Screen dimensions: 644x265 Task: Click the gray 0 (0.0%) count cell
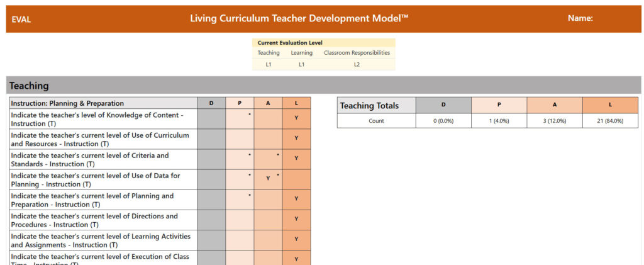443,121
